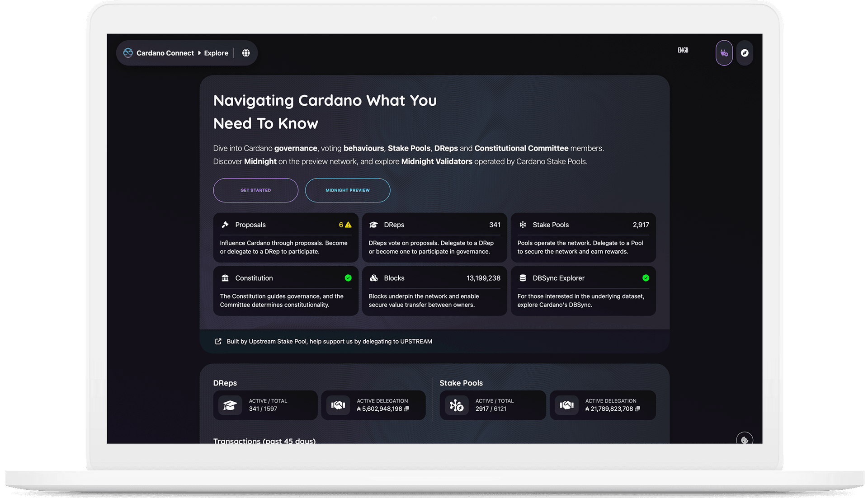Viewport: 868px width, 498px height.
Task: Click the DBSync Explorer database icon
Action: click(523, 278)
